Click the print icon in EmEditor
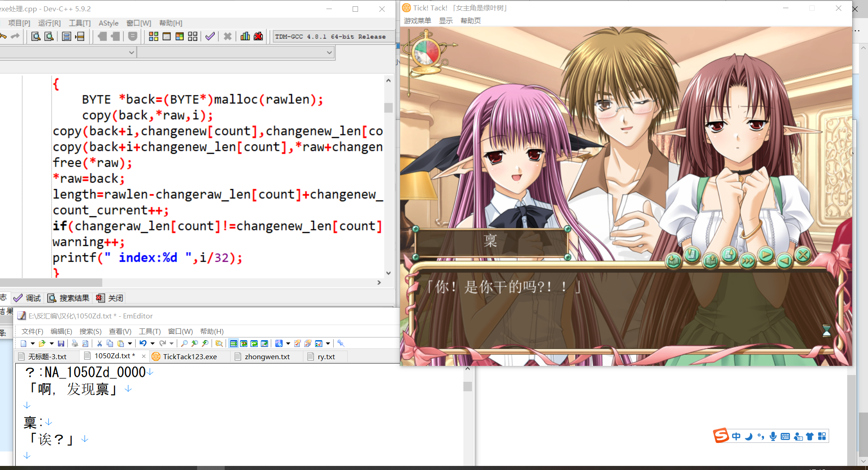The image size is (868, 470). [75, 344]
